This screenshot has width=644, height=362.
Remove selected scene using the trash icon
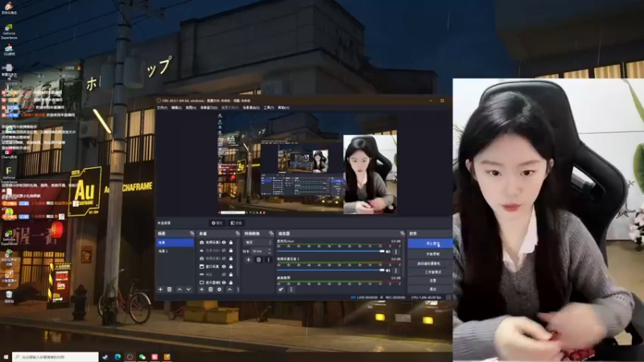[170, 290]
